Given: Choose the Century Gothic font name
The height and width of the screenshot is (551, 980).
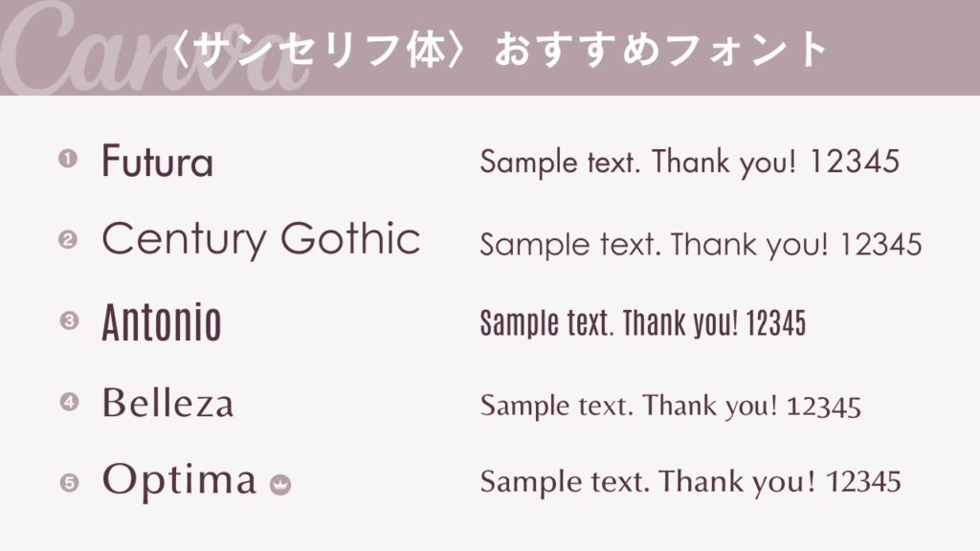Looking at the screenshot, I should (x=260, y=240).
